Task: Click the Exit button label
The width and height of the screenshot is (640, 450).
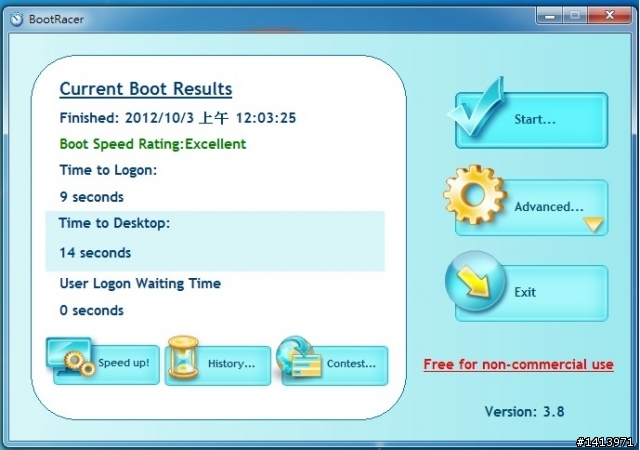Action: coord(525,292)
